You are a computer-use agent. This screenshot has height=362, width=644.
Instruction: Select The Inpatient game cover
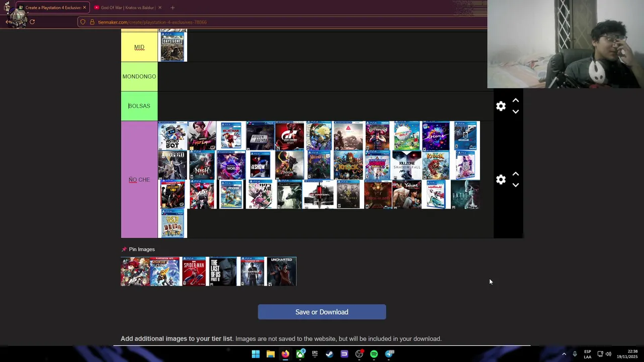click(x=318, y=194)
